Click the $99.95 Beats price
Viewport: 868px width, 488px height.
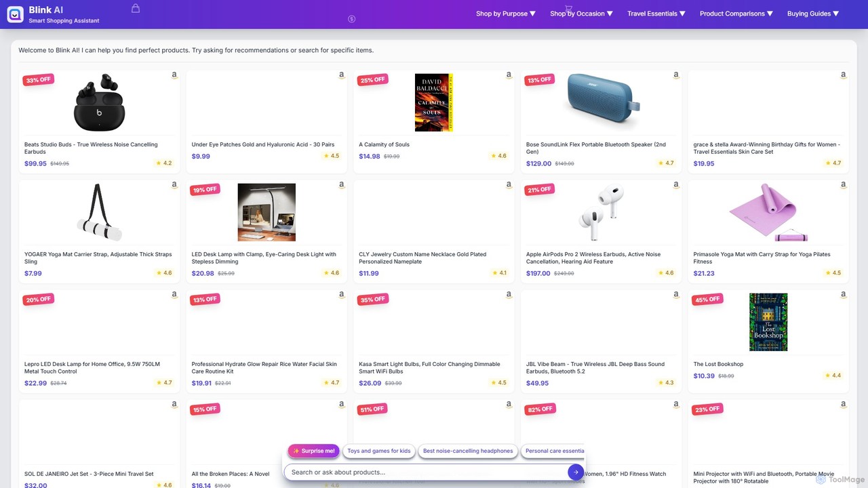pyautogui.click(x=35, y=163)
